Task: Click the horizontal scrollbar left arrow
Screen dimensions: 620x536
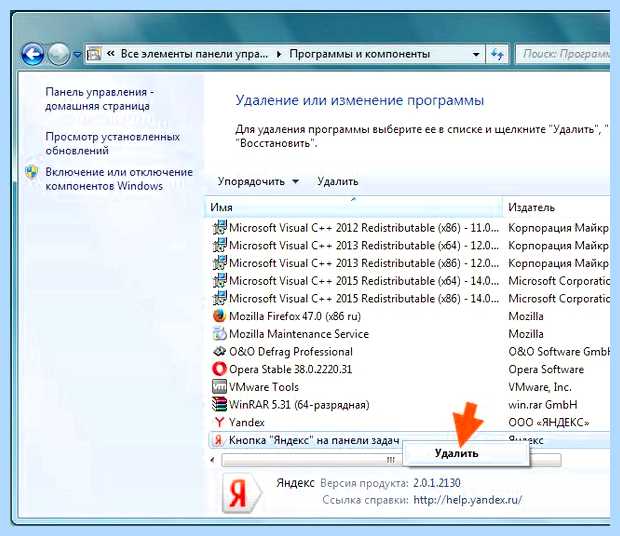Action: [212, 460]
